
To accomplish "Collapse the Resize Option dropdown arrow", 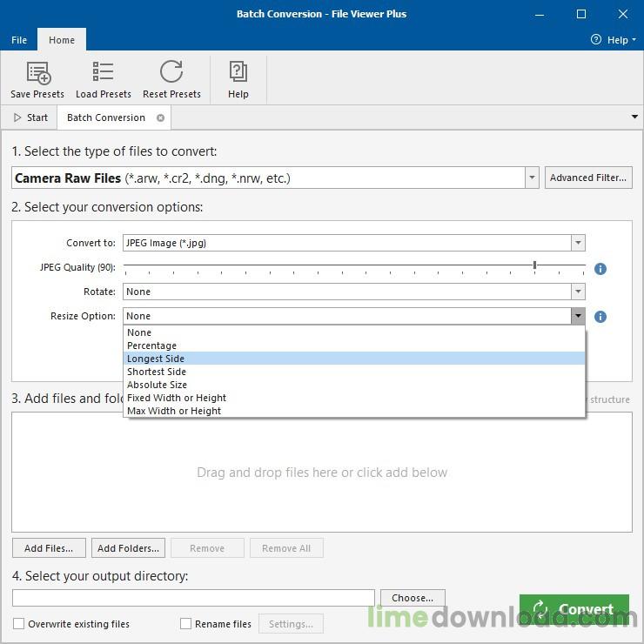I will [x=578, y=316].
